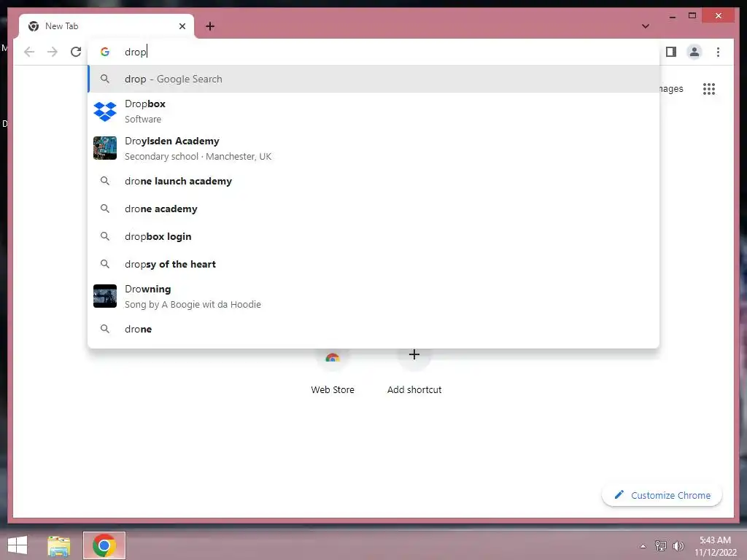Click search icon beside 'dropbox login'
Screen dimensions: 747x560
point(105,236)
